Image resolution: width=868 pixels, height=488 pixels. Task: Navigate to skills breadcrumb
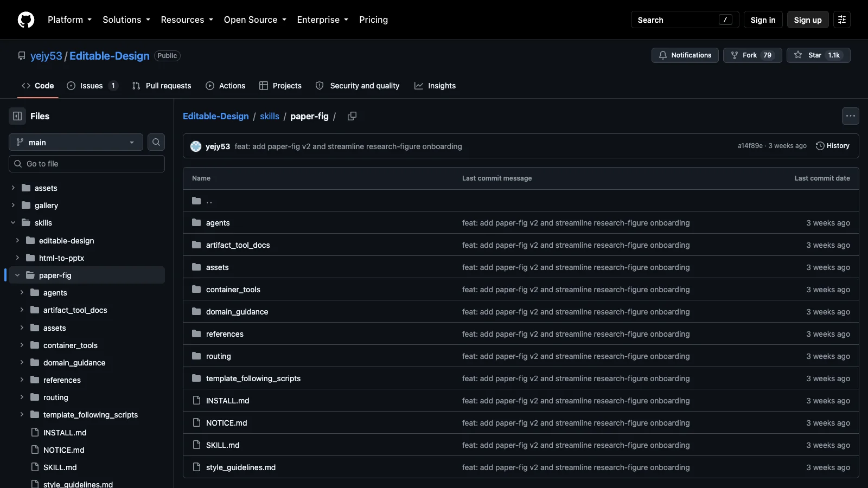point(270,116)
